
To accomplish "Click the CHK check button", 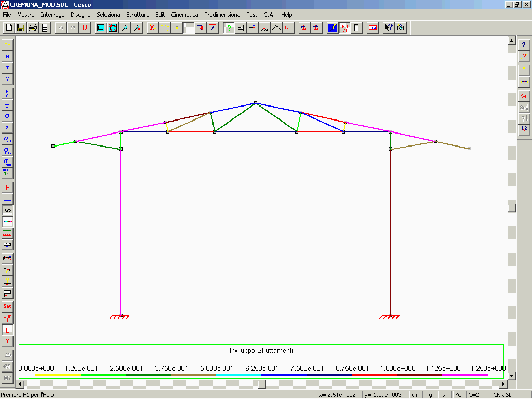I will click(x=7, y=317).
